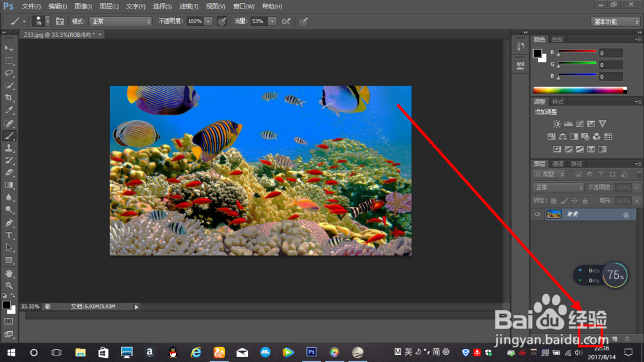The width and height of the screenshot is (644, 362).
Task: Toggle lock position
Action: tap(574, 201)
